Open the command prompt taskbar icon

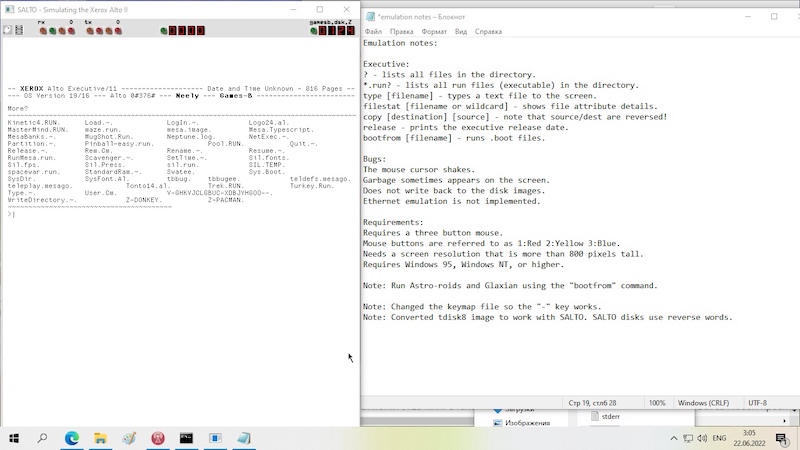point(187,438)
